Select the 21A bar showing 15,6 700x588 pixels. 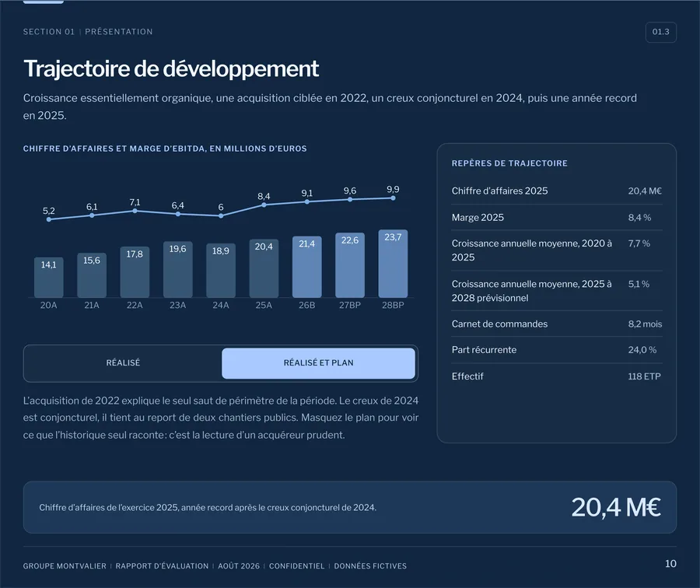click(x=92, y=275)
